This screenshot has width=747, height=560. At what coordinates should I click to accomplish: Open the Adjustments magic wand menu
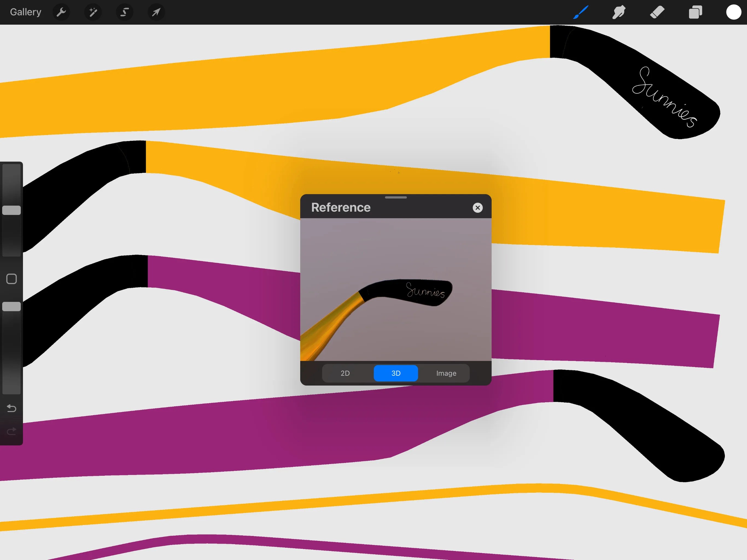tap(92, 12)
